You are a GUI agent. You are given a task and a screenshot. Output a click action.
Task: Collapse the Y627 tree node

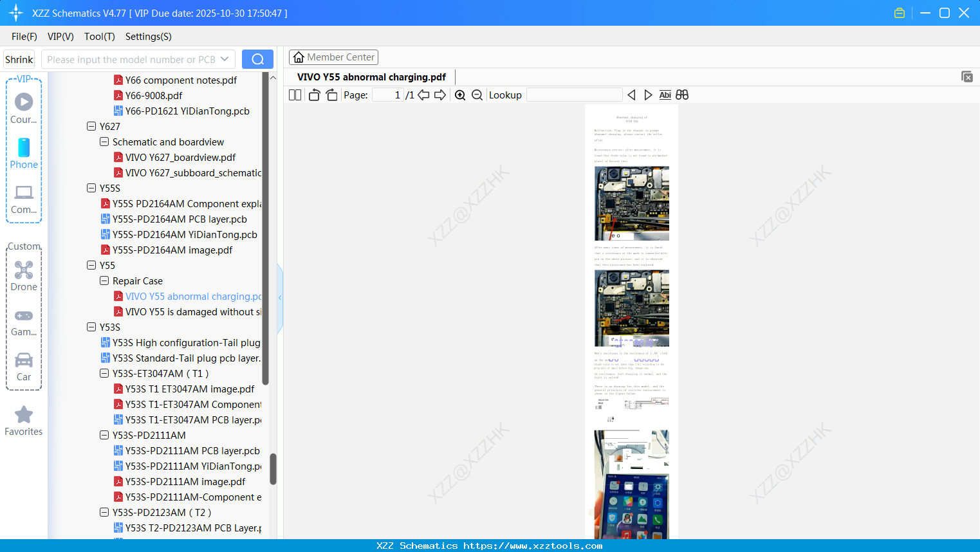91,126
